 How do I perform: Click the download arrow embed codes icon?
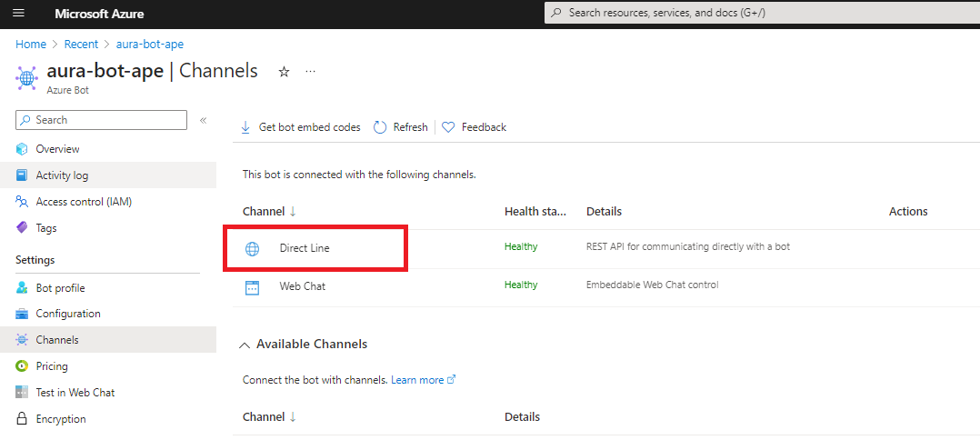tap(245, 127)
